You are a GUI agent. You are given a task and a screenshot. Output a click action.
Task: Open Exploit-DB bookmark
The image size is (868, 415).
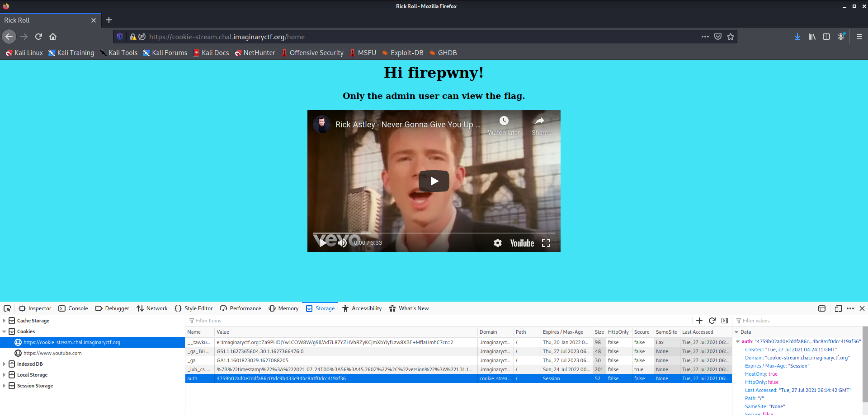[x=402, y=53]
